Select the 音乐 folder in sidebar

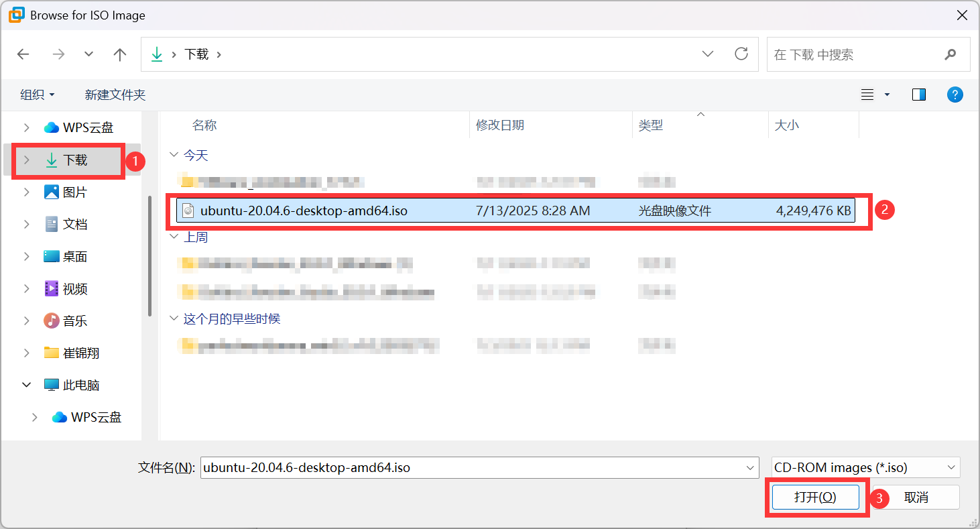click(74, 321)
